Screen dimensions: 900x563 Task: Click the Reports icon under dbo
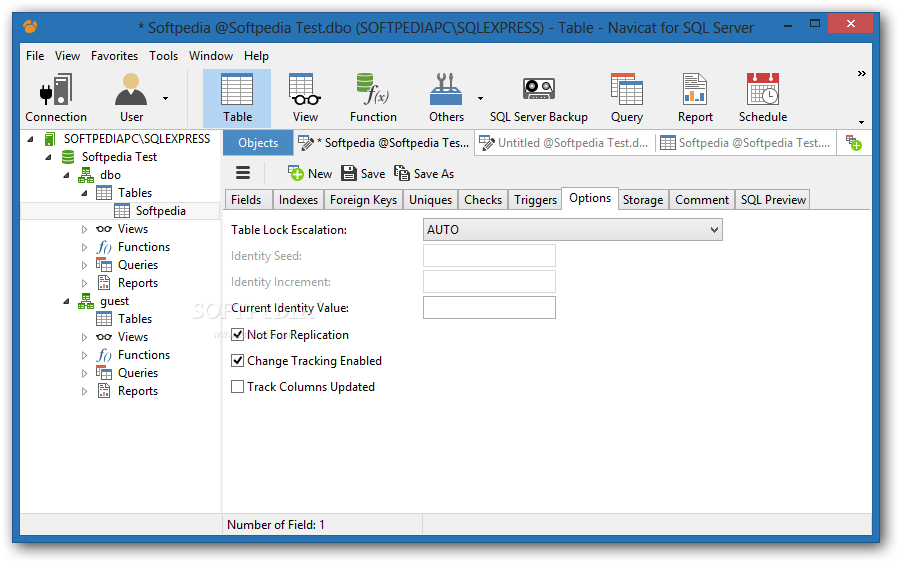pyautogui.click(x=104, y=283)
